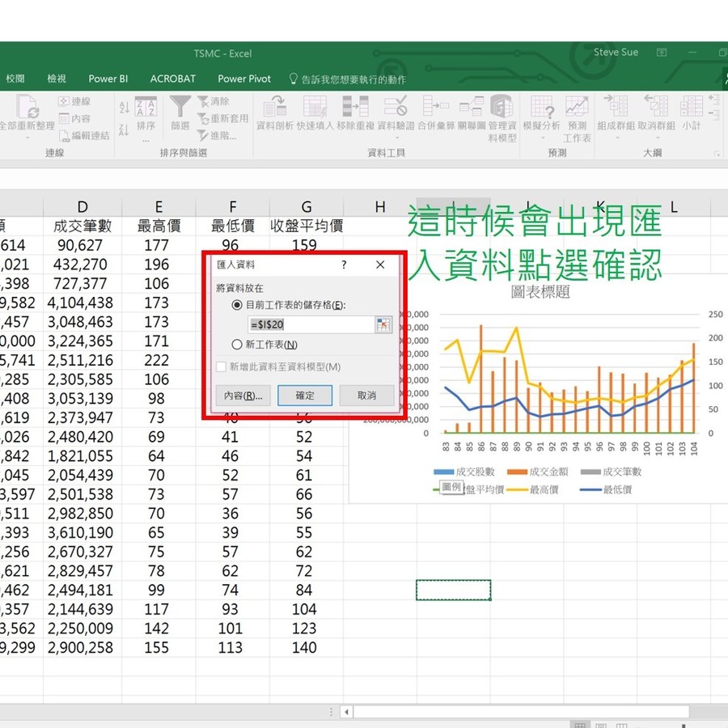Select column H header
The image size is (728, 728).
tap(380, 206)
